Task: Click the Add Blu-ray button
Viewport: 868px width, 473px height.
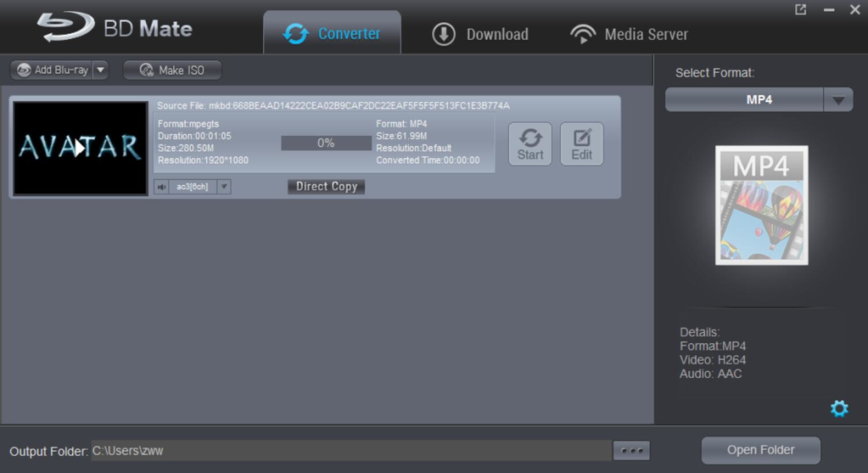Action: click(52, 70)
